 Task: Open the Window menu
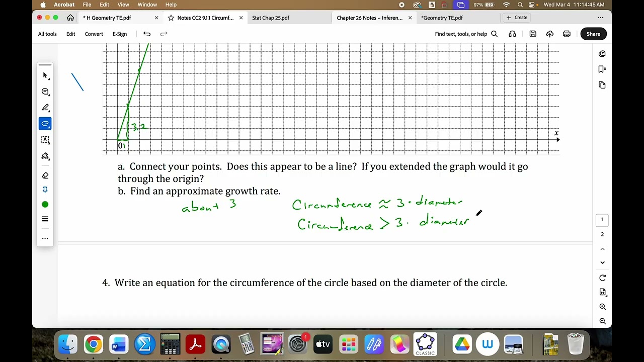click(x=147, y=5)
